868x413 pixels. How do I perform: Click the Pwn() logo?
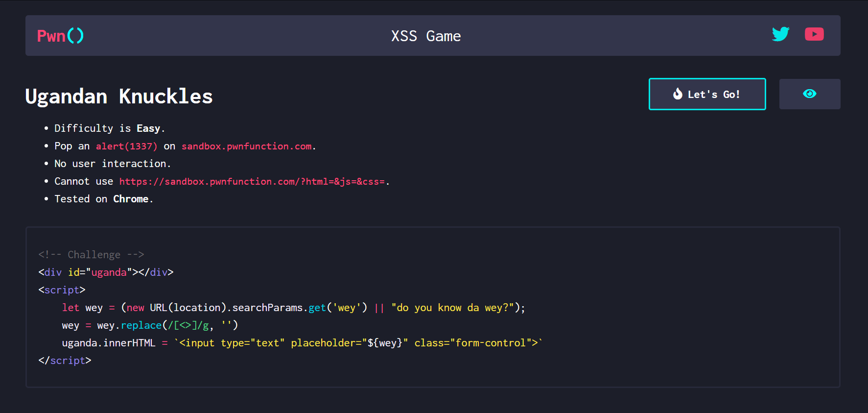(60, 36)
